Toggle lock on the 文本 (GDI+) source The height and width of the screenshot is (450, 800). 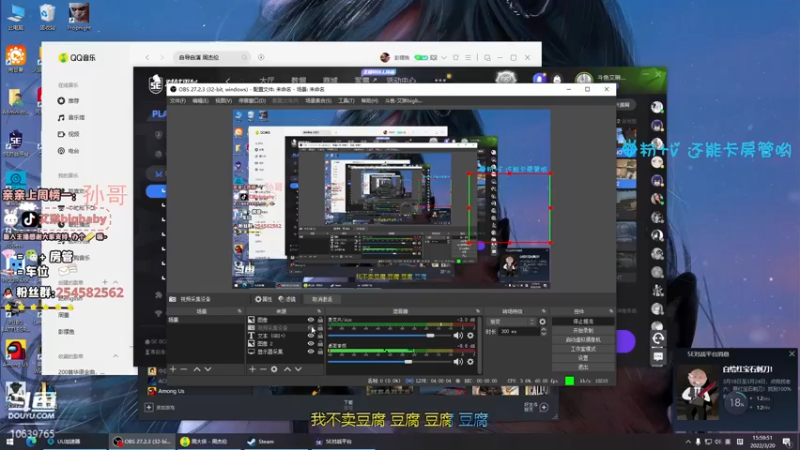point(320,336)
